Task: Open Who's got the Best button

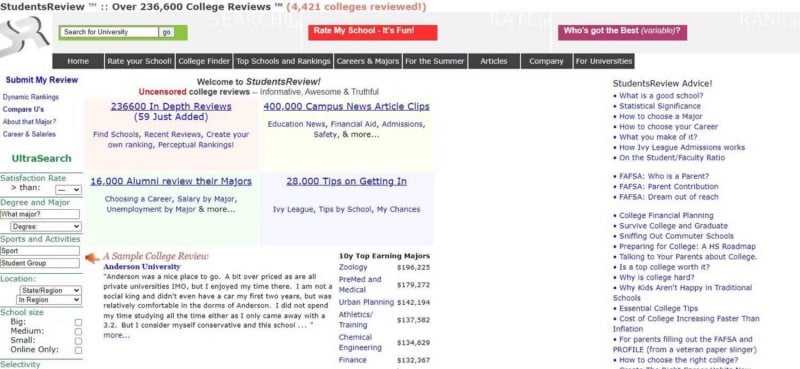Action: coord(622,32)
